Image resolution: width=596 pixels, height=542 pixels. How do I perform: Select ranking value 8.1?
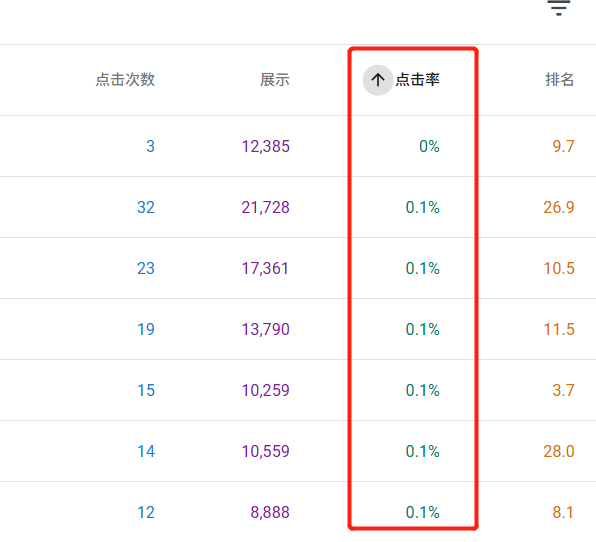coord(563,512)
